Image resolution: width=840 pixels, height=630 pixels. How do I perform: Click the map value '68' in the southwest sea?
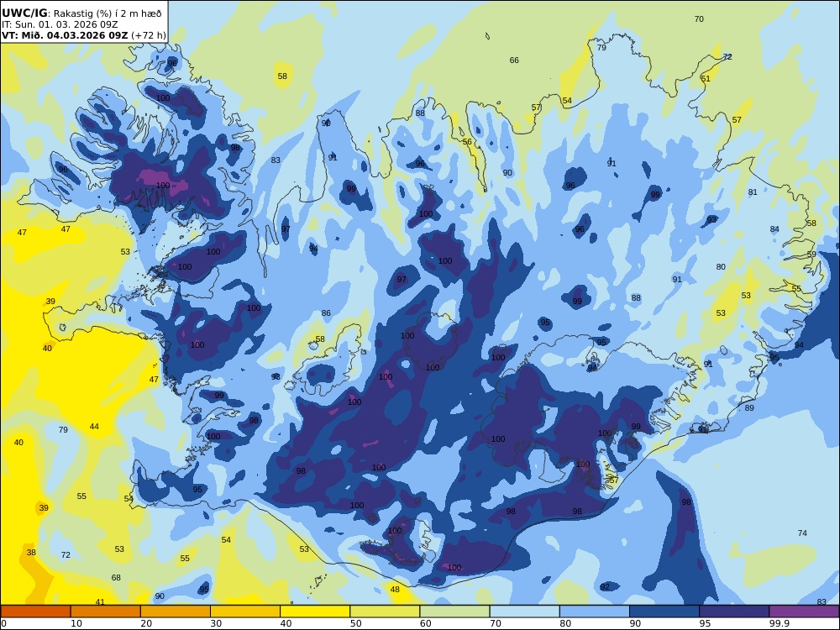point(116,578)
